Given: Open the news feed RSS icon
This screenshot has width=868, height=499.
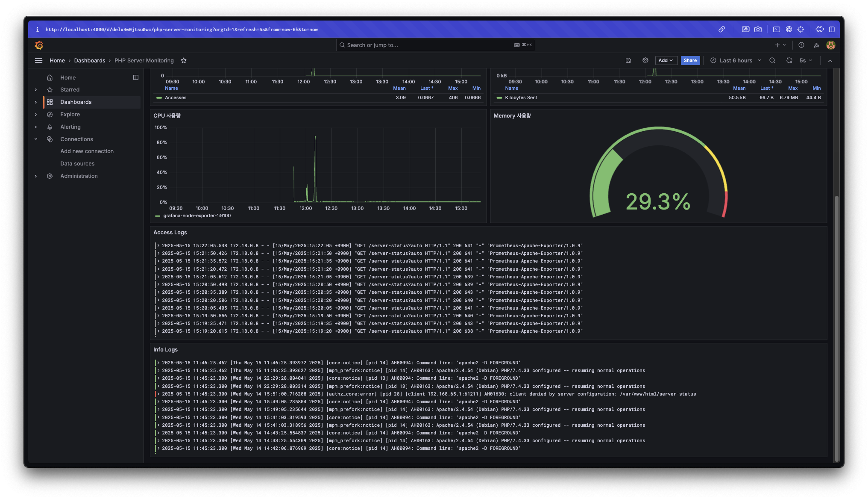Looking at the screenshot, I should click(816, 45).
